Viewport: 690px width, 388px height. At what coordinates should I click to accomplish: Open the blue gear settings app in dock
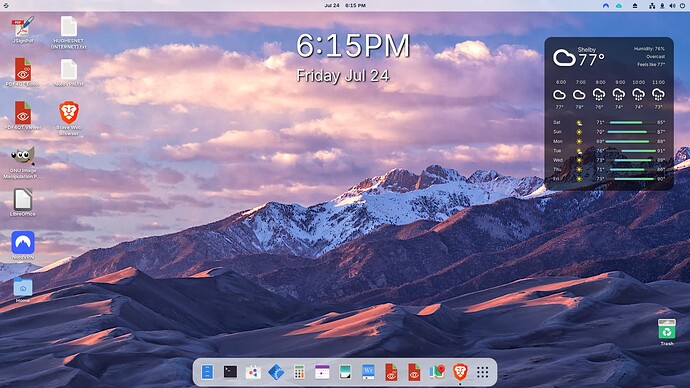276,372
